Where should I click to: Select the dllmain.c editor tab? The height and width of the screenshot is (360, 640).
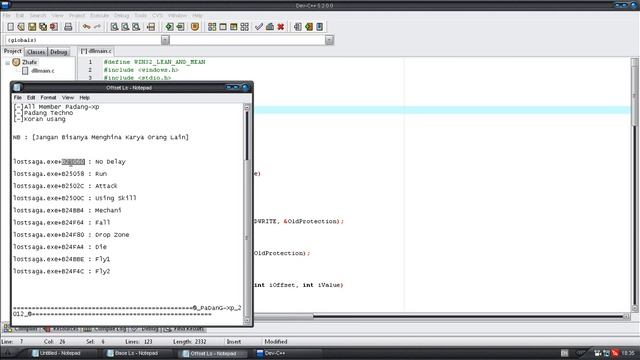[x=96, y=51]
